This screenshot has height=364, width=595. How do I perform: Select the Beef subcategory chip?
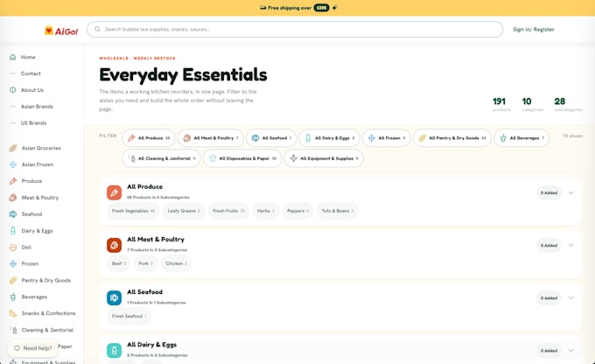(x=119, y=263)
